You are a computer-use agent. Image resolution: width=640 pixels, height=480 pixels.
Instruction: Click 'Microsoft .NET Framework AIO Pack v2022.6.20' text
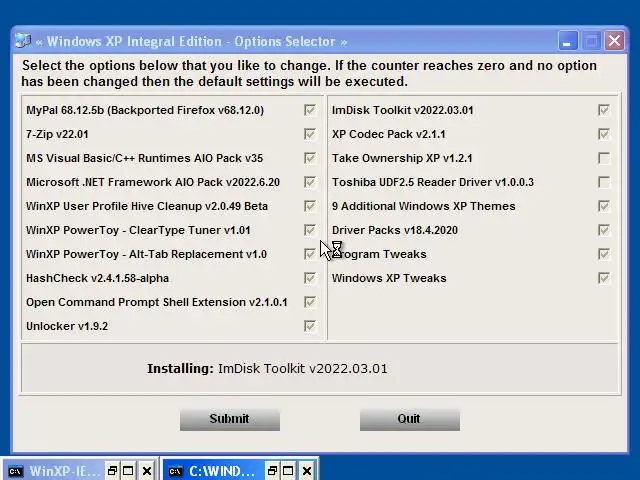pos(153,182)
